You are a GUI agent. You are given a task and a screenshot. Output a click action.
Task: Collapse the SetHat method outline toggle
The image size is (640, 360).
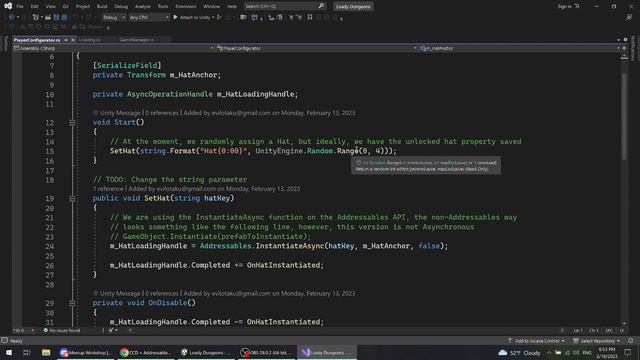[x=72, y=198]
